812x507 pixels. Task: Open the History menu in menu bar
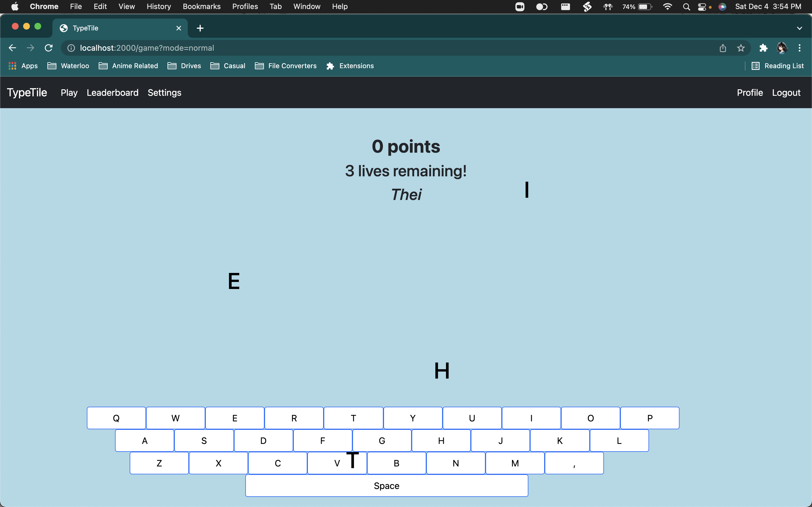(159, 7)
